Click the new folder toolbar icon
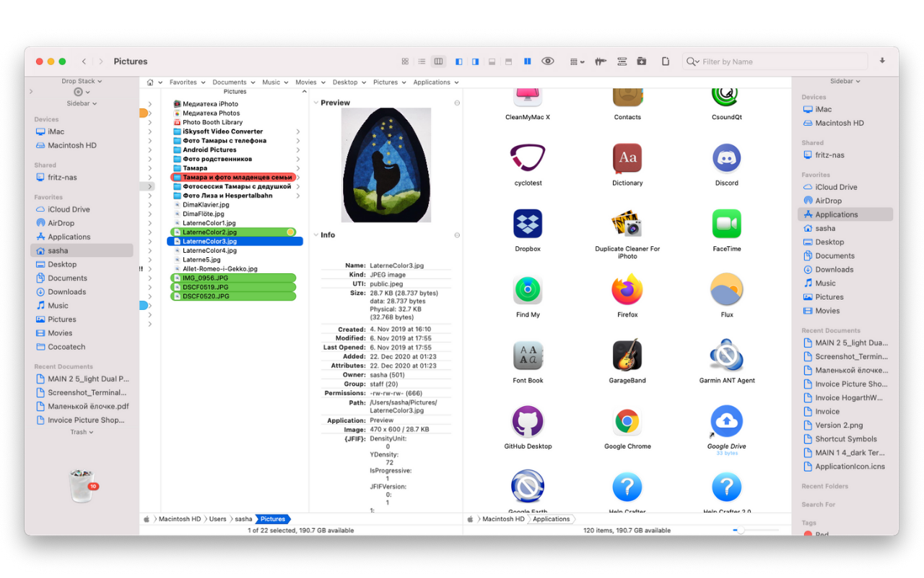The height and width of the screenshot is (578, 924). tap(642, 61)
